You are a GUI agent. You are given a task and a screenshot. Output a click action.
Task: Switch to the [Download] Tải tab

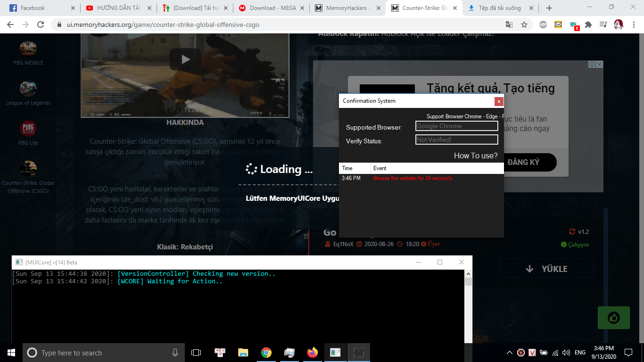pos(195,8)
